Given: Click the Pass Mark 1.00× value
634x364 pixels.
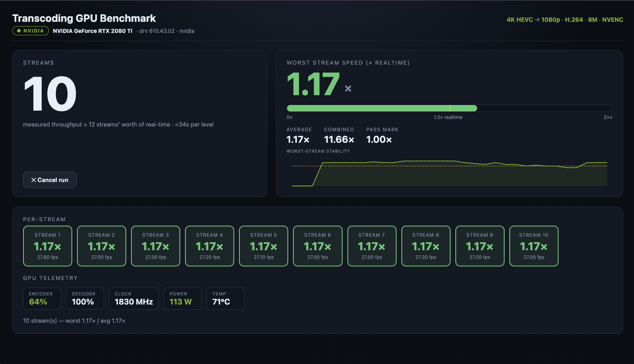Looking at the screenshot, I should click(x=379, y=140).
